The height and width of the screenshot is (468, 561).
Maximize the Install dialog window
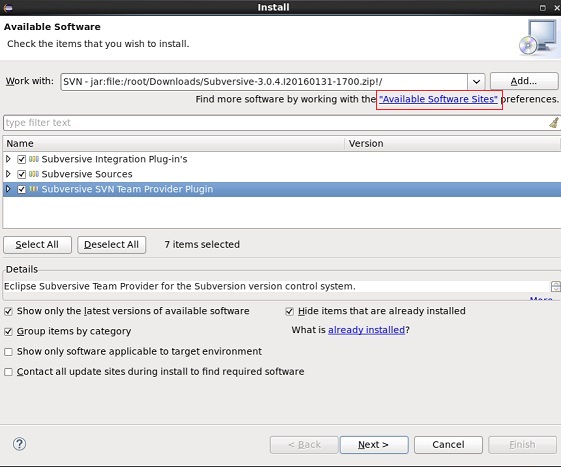(x=542, y=8)
